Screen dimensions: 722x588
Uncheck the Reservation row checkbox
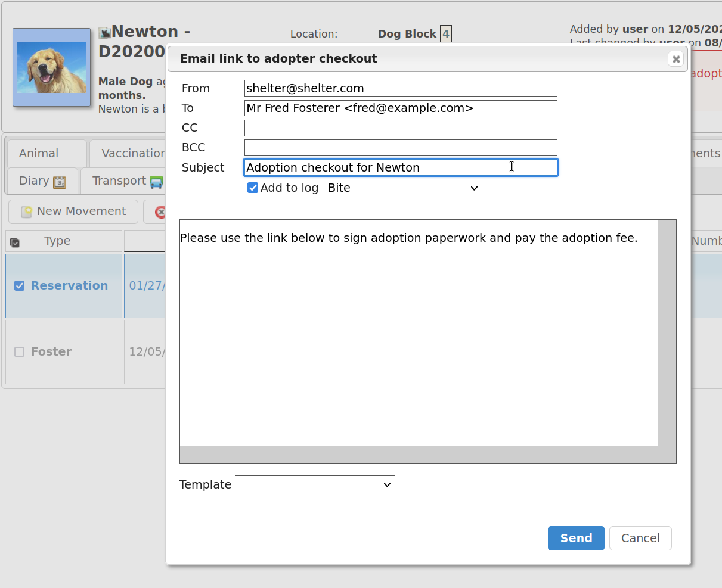pyautogui.click(x=20, y=286)
